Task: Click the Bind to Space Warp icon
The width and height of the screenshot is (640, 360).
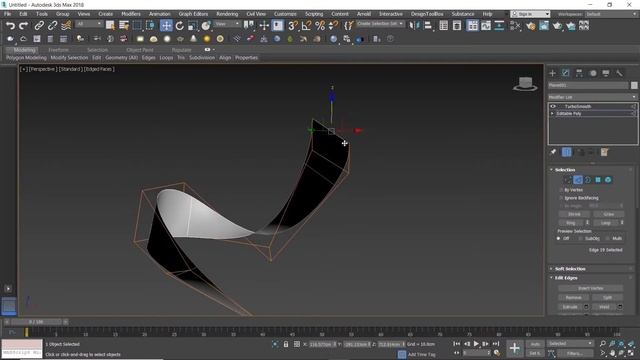Action: [x=66, y=26]
